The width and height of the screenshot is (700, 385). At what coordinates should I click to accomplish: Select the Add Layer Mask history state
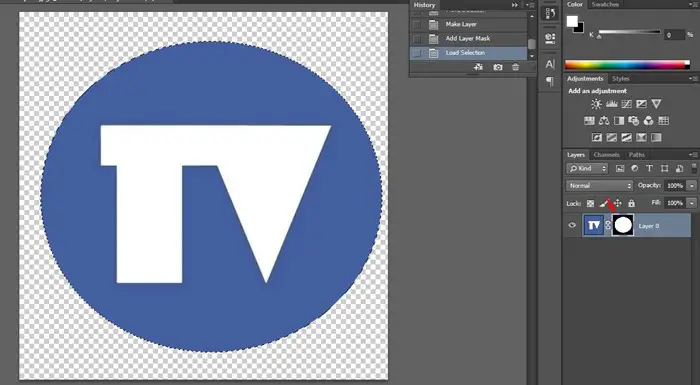[x=468, y=38]
